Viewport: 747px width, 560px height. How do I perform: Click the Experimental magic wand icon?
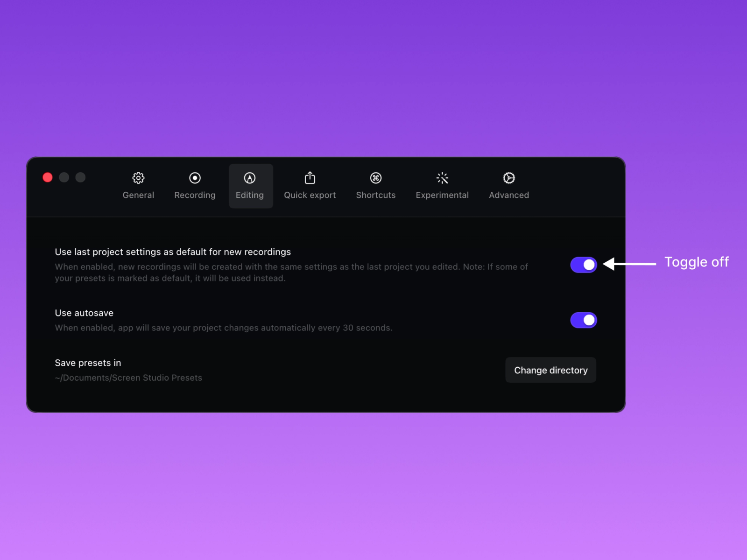pos(442,178)
